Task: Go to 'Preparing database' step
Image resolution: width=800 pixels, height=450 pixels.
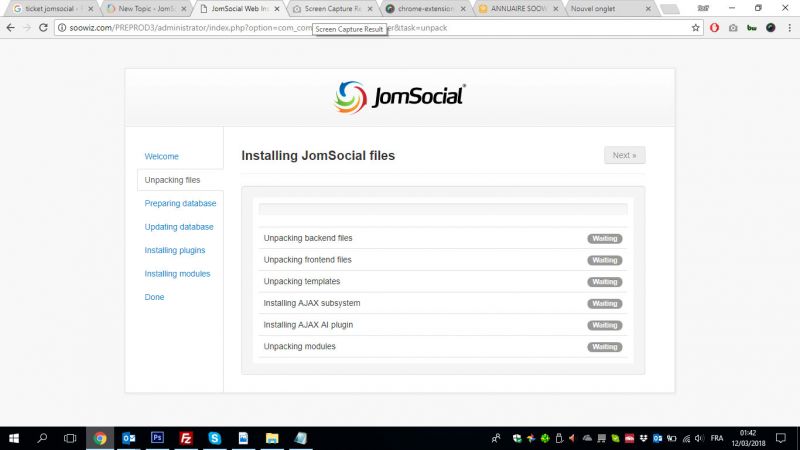Action: (x=180, y=203)
